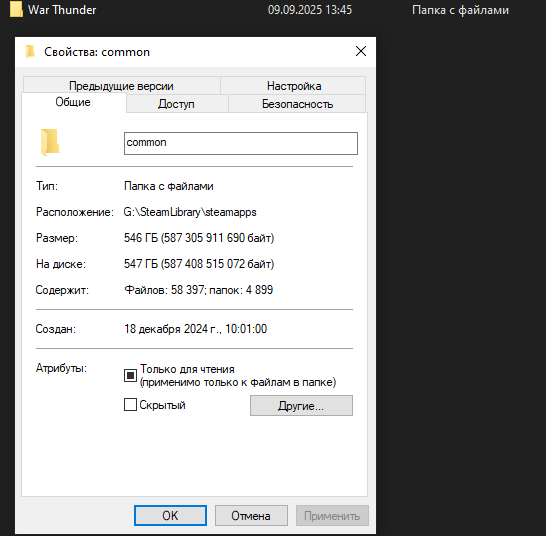546x536 pixels.
Task: Click the Папка с файлами type in list row
Action: (460, 10)
